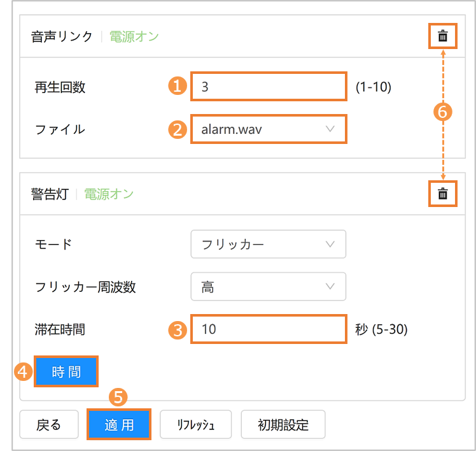The width and height of the screenshot is (476, 451).
Task: Click the 滞在時間 label text
Action: [60, 329]
